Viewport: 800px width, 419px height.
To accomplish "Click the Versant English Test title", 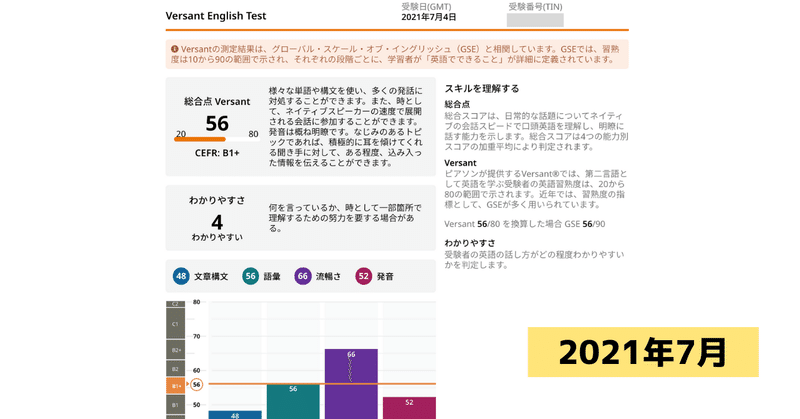I will pyautogui.click(x=216, y=16).
